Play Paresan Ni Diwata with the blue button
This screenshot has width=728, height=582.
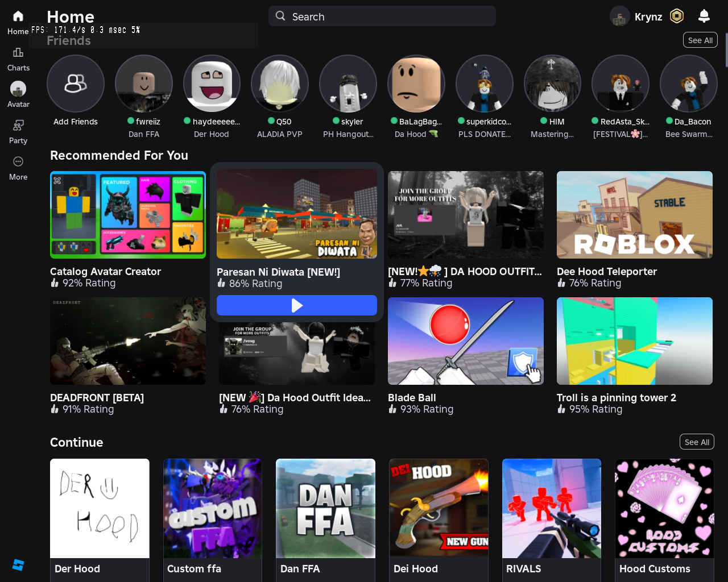(x=297, y=305)
